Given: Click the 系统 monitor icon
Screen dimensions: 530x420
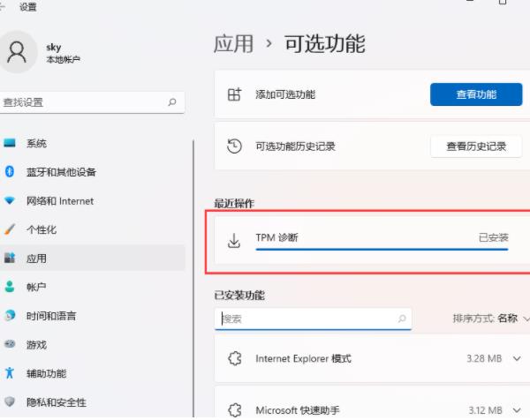Looking at the screenshot, I should [10, 143].
